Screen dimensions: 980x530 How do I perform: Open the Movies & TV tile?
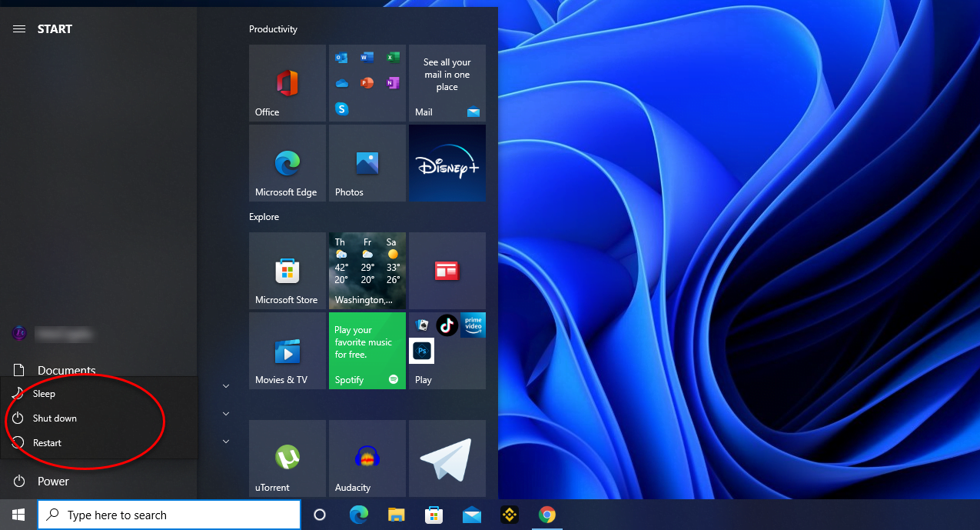click(x=287, y=351)
